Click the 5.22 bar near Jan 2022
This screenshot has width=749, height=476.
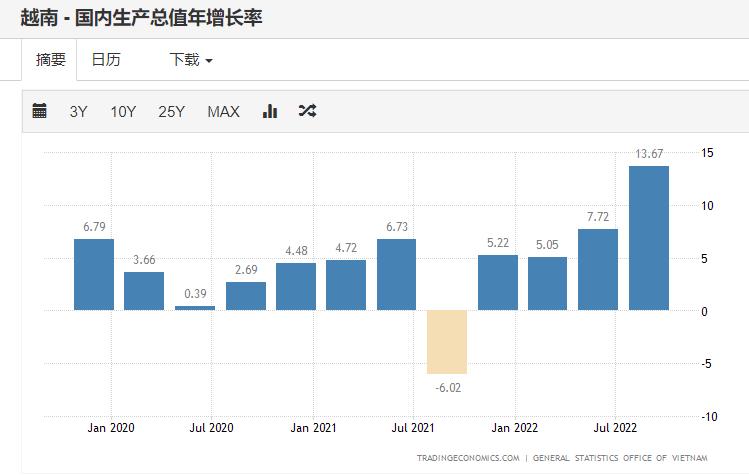click(497, 282)
